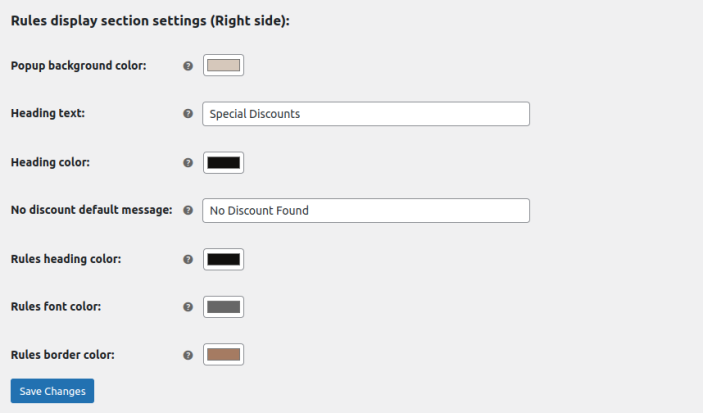Click the Rules display section settings heading
Image resolution: width=703 pixels, height=413 pixels.
[150, 21]
